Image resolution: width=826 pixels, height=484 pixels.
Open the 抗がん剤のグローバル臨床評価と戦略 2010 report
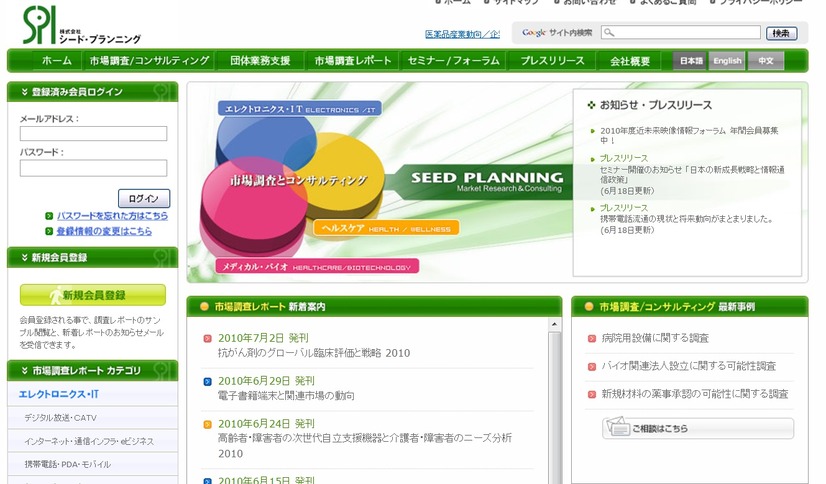(314, 353)
